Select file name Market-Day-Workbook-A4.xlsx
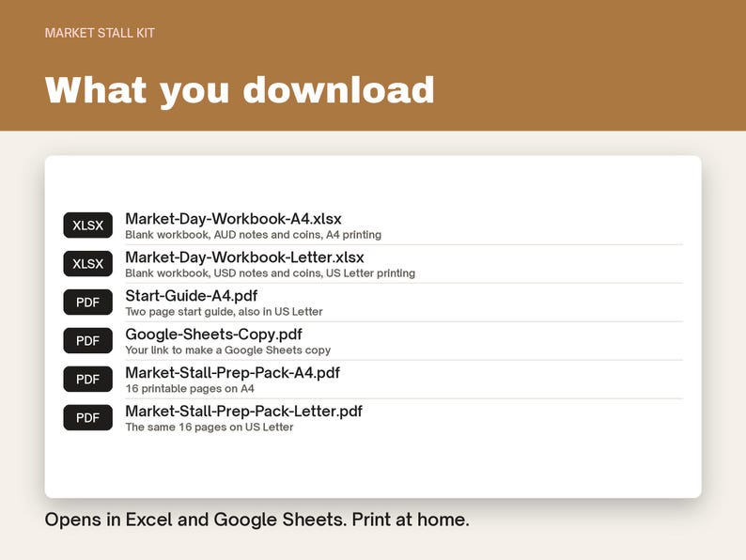This screenshot has height=560, width=746. pos(233,219)
